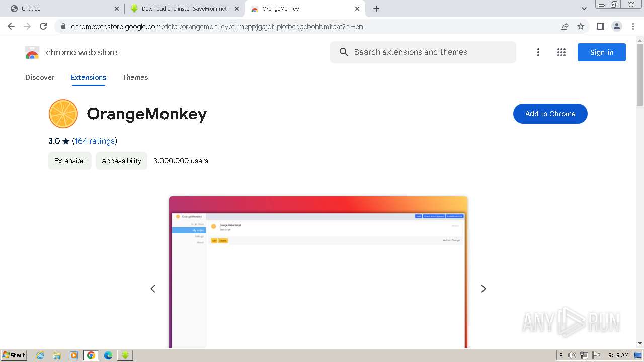The image size is (644, 362).
Task: Open the Google apps grid
Action: point(561,52)
